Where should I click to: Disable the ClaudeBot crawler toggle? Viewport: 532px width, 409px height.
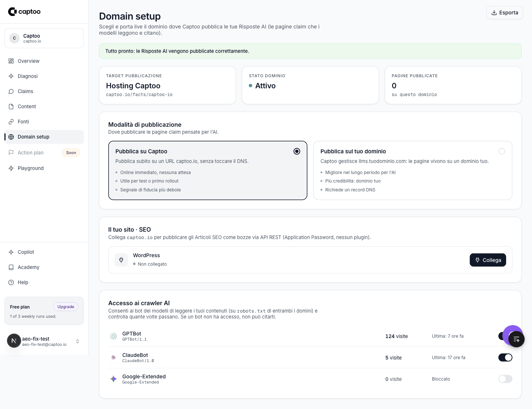505,357
